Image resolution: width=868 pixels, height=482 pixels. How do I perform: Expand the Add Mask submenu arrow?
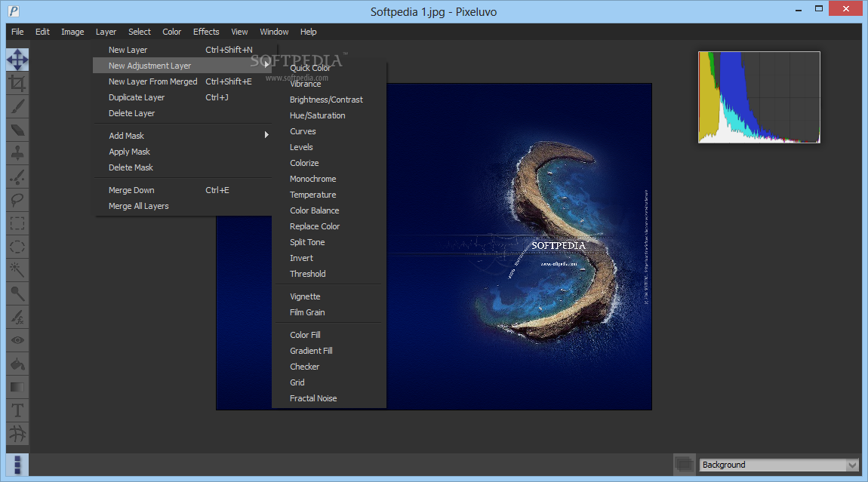[x=267, y=135]
